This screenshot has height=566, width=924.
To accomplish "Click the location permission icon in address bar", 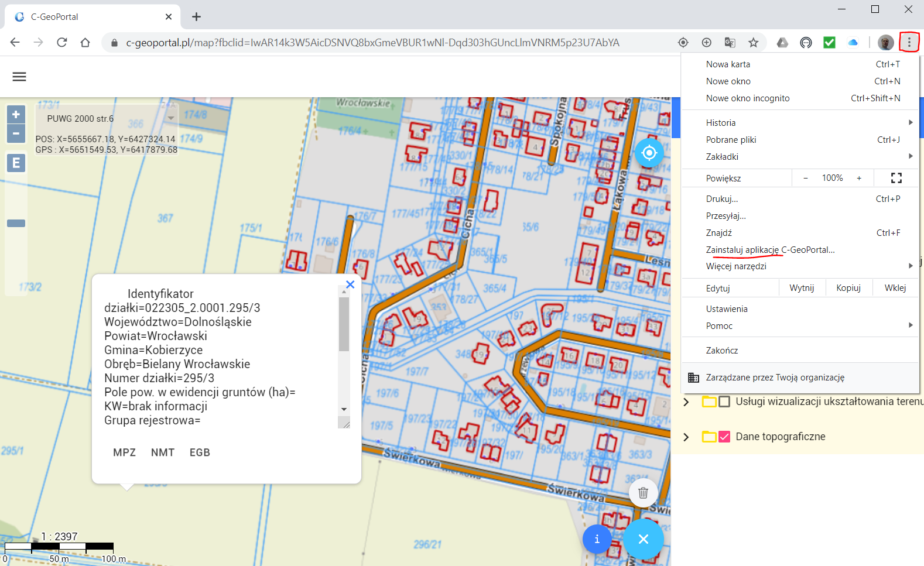I will [683, 42].
